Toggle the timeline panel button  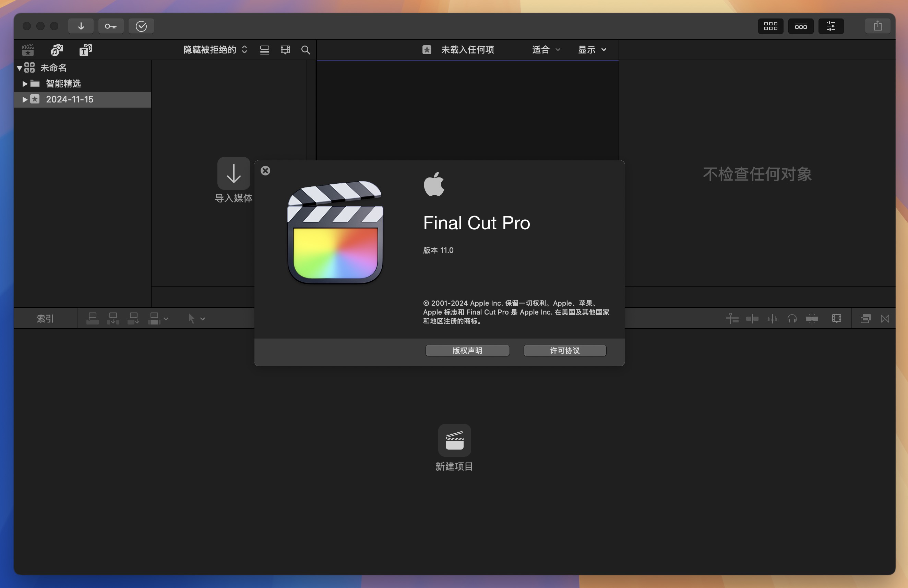pyautogui.click(x=801, y=26)
